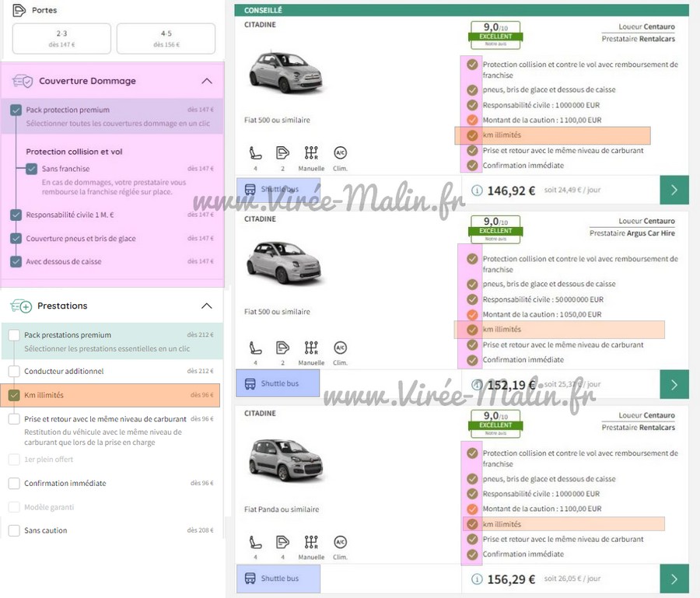Click the info icon beside 146,92 € price
Viewport: 700px width, 598px height.
477,191
